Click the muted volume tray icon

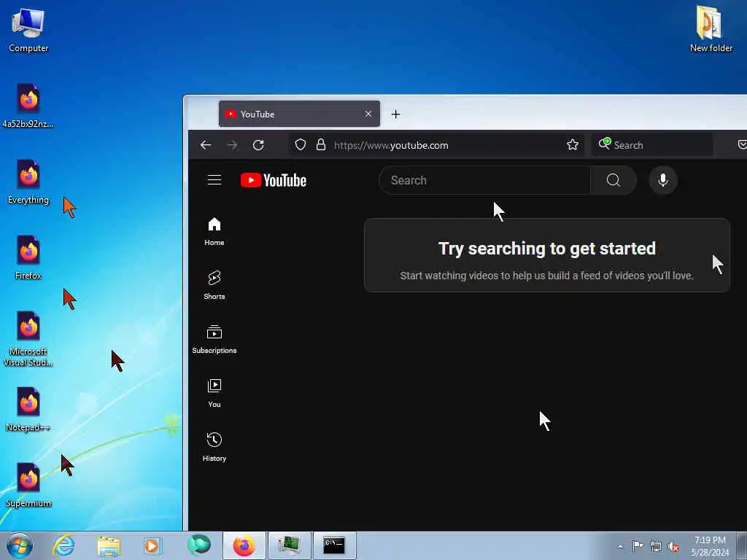point(673,547)
